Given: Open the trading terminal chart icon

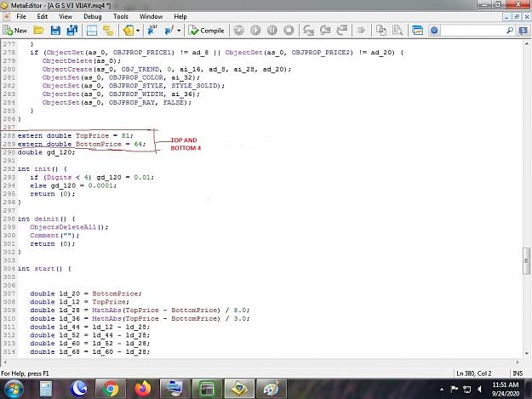Looking at the screenshot, I should coord(418,31).
